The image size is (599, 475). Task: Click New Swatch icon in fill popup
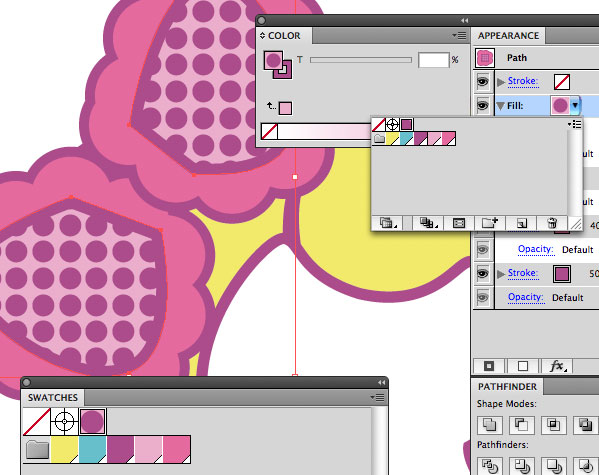[521, 223]
